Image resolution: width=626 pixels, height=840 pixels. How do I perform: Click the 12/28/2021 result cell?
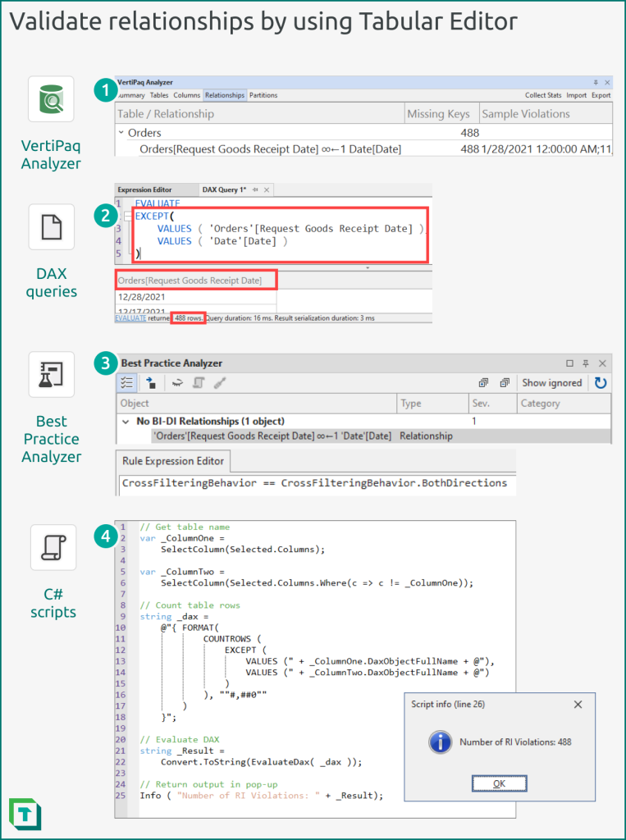tap(196, 297)
